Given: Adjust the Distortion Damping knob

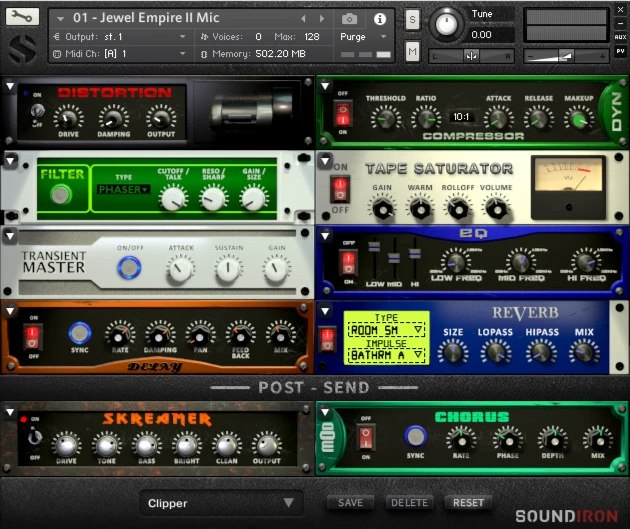Looking at the screenshot, I should point(114,118).
